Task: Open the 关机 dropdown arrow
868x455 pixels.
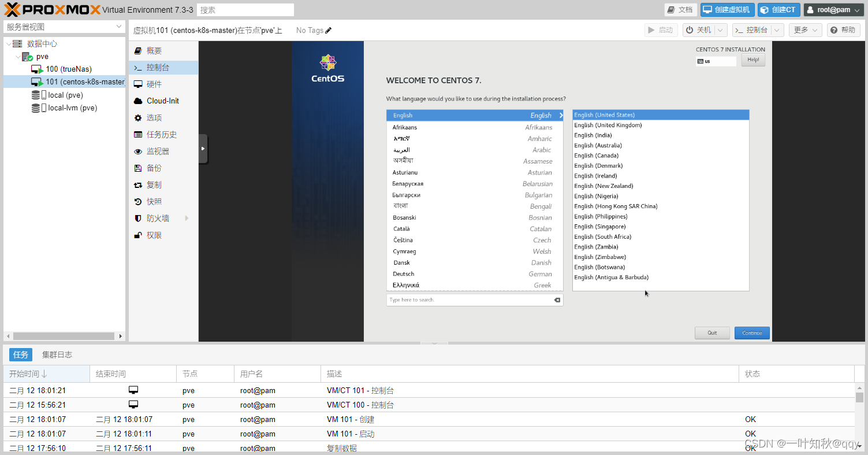Action: click(721, 30)
